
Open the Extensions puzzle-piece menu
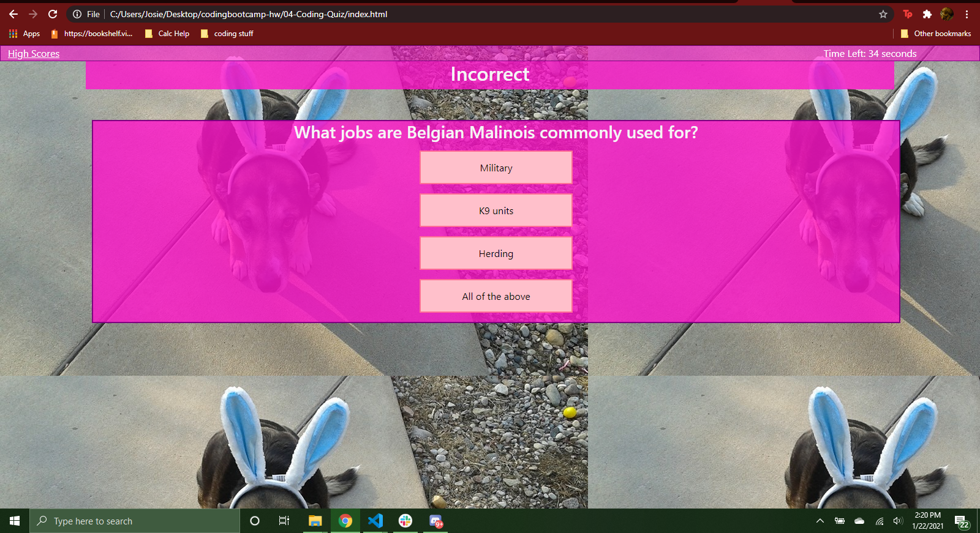[x=927, y=14]
